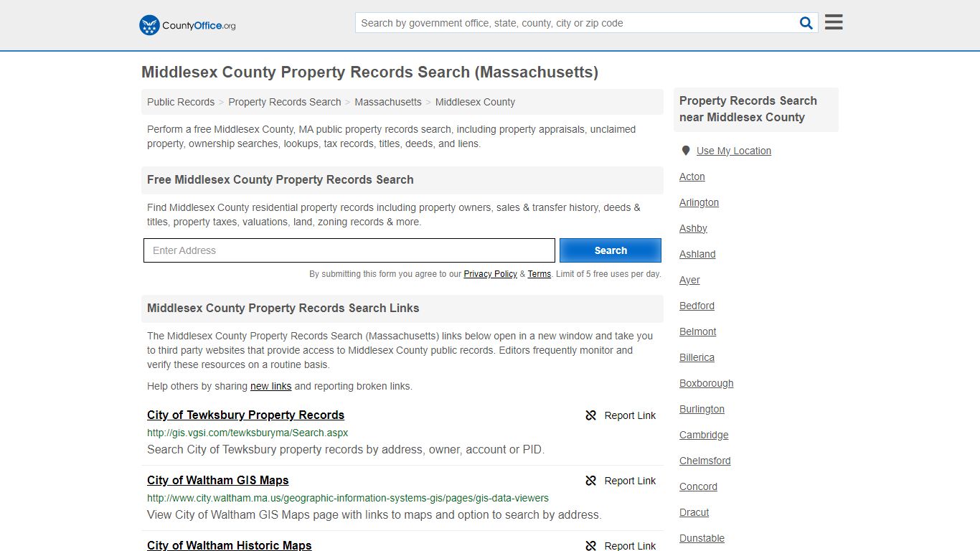Select Ayer in nearby list
The image size is (980, 551).
689,280
